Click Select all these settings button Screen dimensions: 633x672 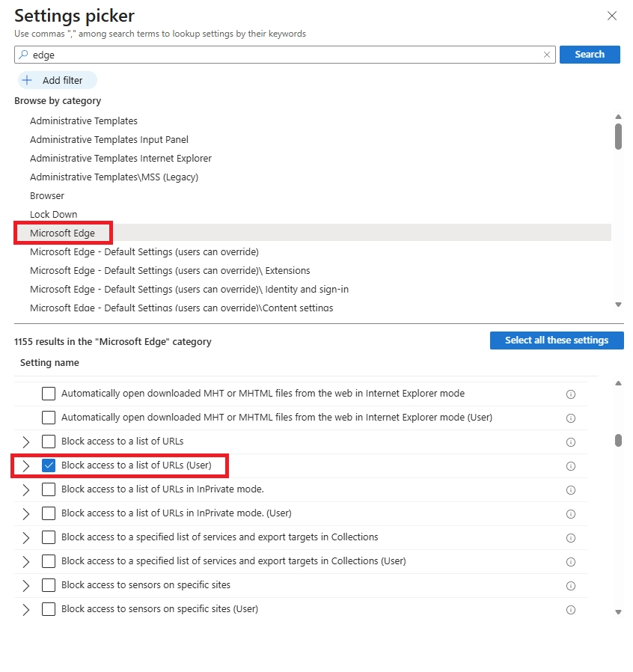click(556, 340)
